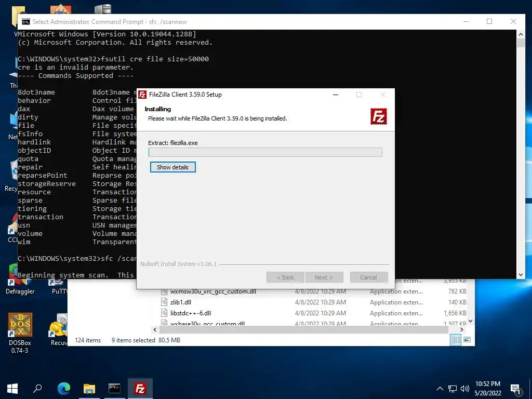Click the disabled Back button in setup
Image resolution: width=532 pixels, height=399 pixels.
point(285,277)
